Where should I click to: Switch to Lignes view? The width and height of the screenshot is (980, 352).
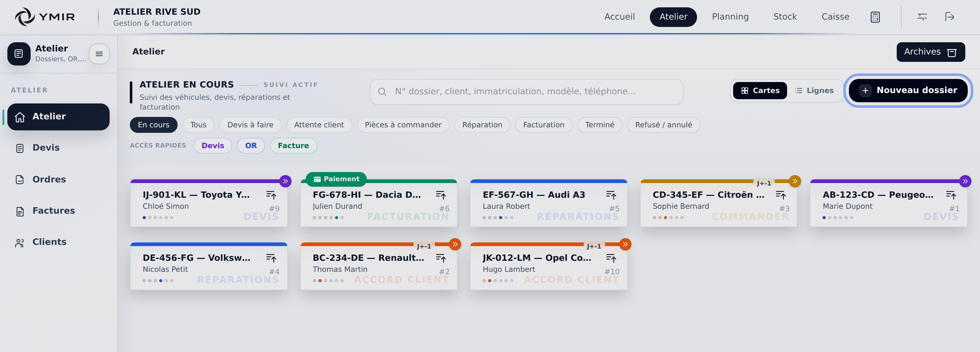pyautogui.click(x=814, y=91)
